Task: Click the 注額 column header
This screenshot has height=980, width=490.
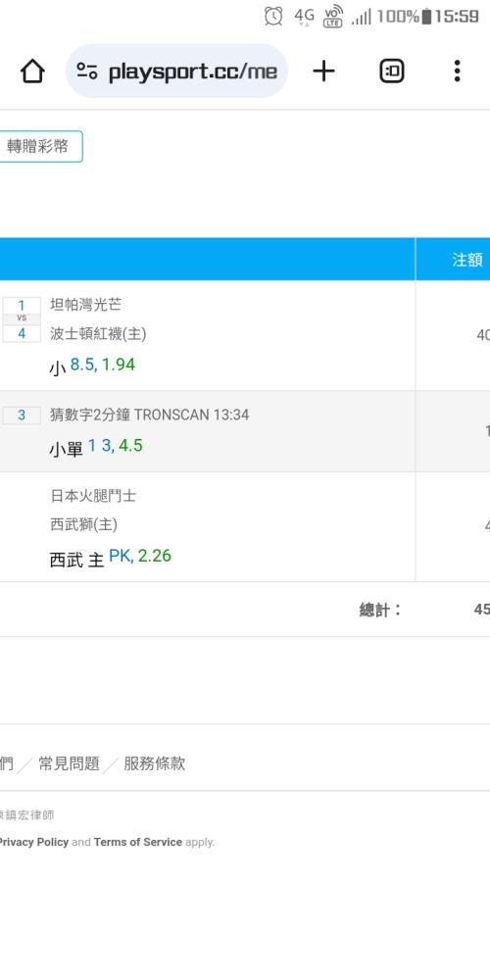Action: coord(466,260)
